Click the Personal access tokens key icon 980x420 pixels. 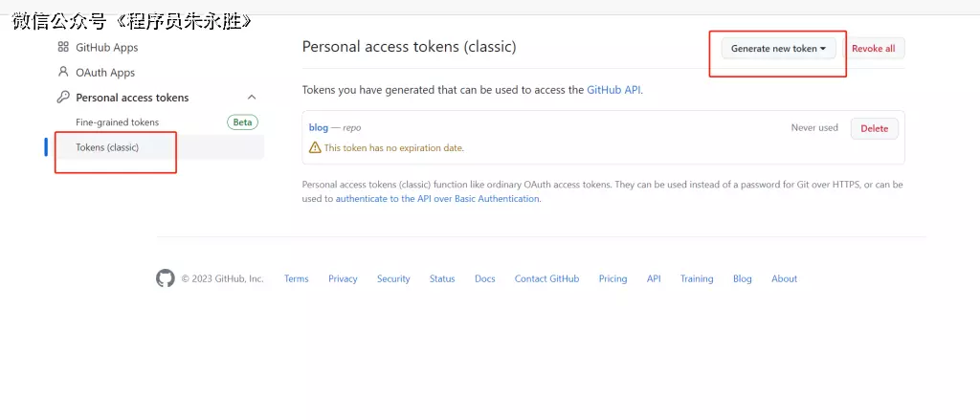[x=63, y=97]
